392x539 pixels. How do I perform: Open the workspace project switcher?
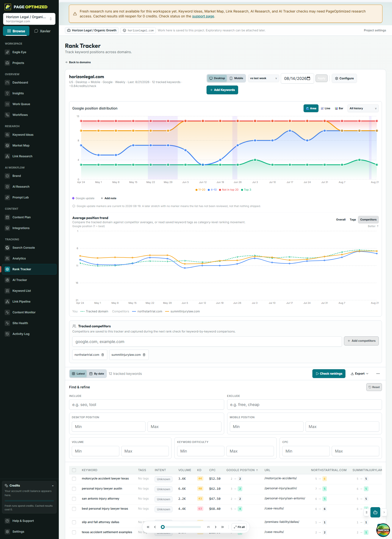(29, 19)
